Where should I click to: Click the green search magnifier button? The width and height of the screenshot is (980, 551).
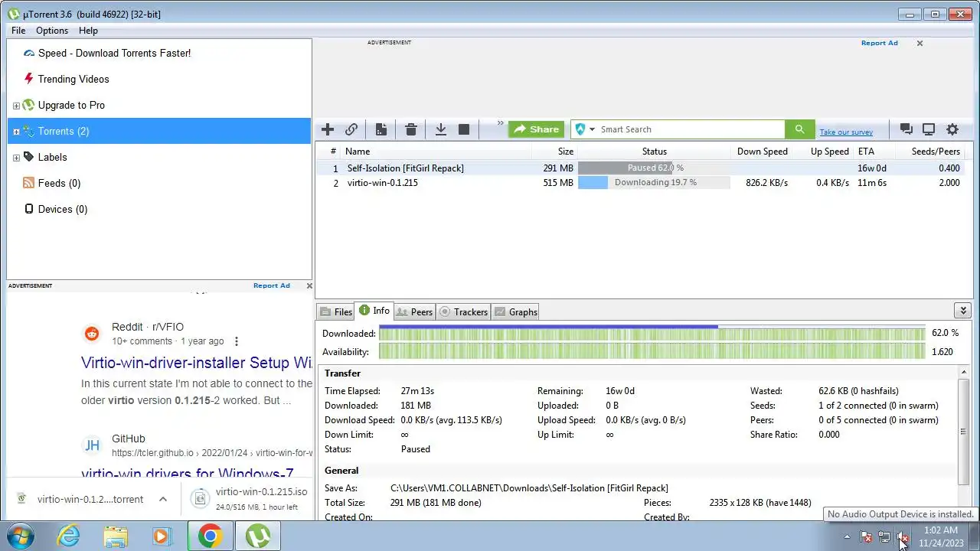pos(799,129)
